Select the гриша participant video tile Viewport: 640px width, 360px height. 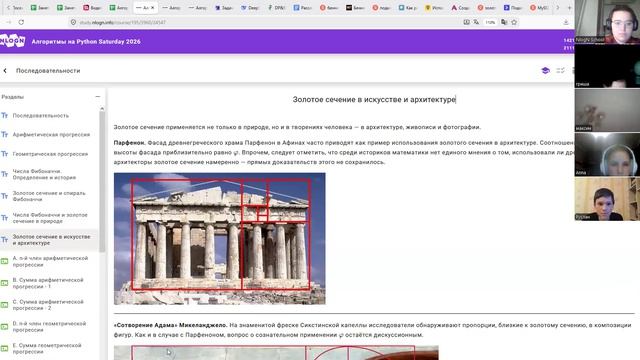tap(607, 66)
